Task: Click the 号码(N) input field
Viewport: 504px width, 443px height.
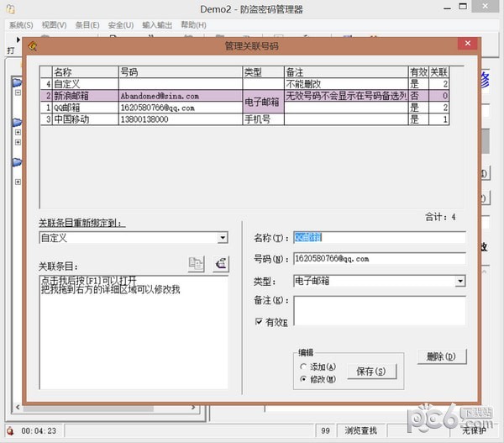Action: pos(380,259)
